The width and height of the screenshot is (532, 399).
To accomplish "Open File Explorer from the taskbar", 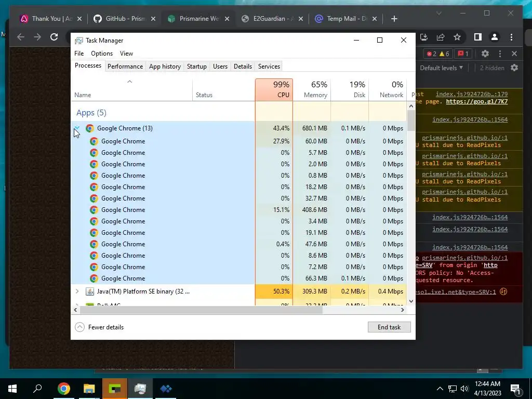I will (x=89, y=389).
